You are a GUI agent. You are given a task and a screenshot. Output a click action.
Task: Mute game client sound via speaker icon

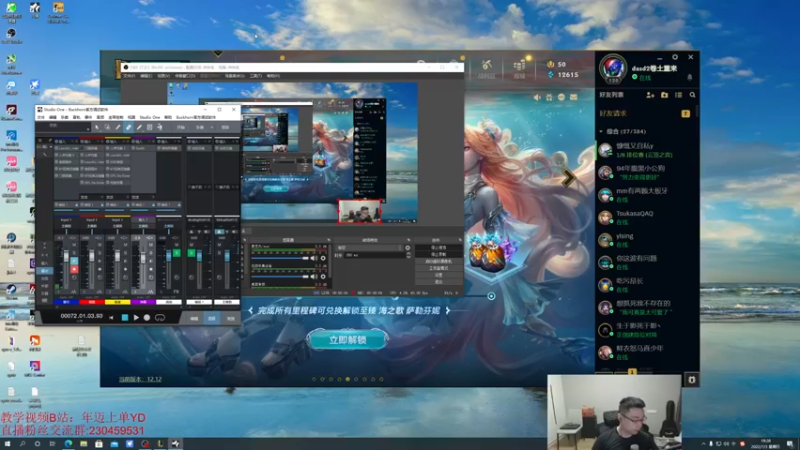click(537, 97)
